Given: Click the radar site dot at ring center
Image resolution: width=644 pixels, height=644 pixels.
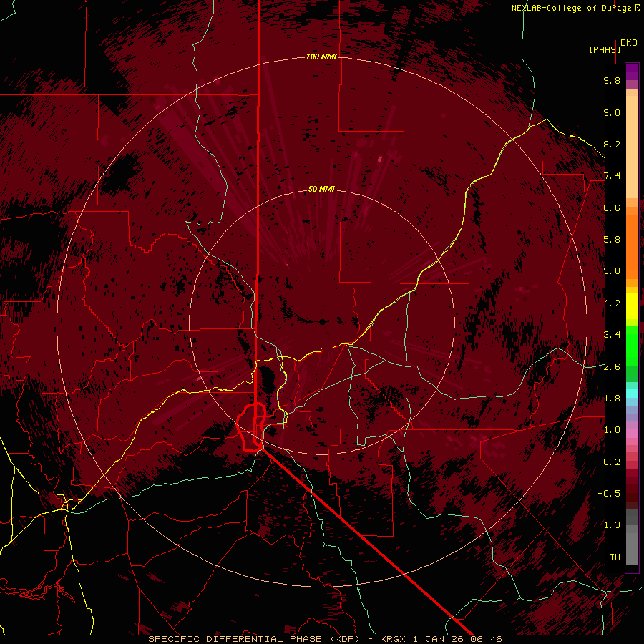Looking at the screenshot, I should [x=322, y=321].
